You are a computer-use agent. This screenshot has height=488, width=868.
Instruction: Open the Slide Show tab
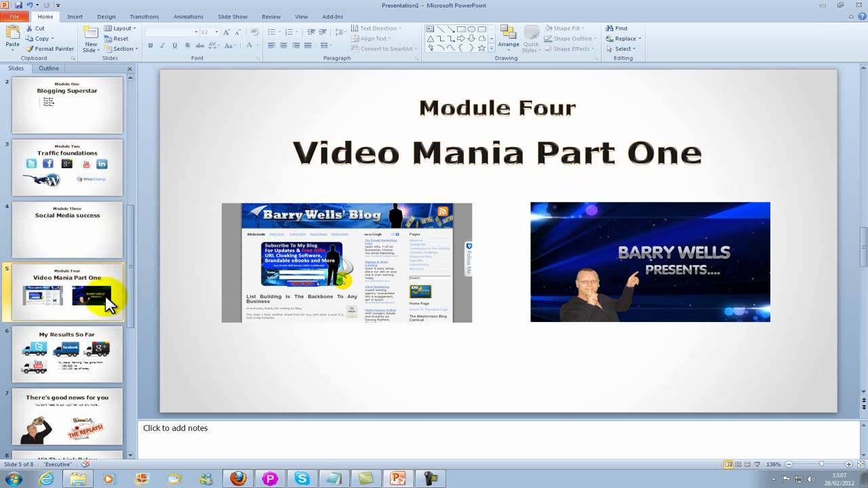233,16
